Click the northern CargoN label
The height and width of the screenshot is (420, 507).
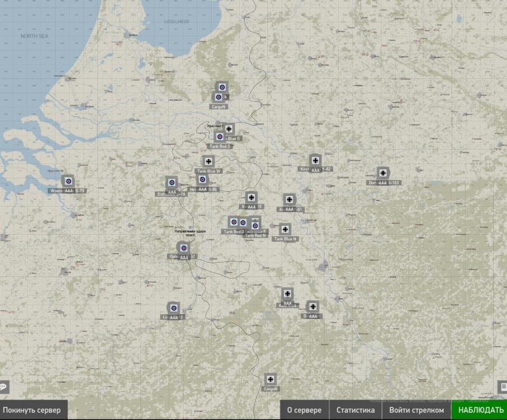(x=219, y=107)
